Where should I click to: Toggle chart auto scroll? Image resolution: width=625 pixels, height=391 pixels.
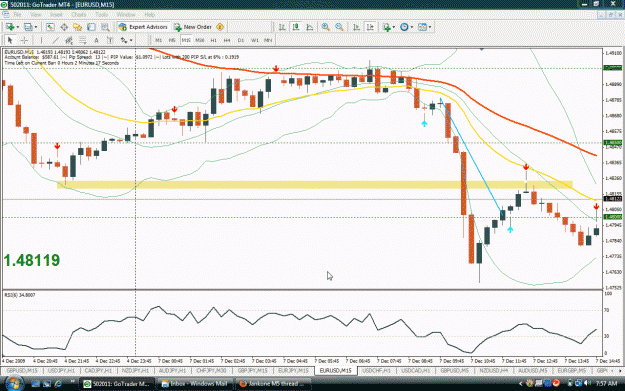356,27
